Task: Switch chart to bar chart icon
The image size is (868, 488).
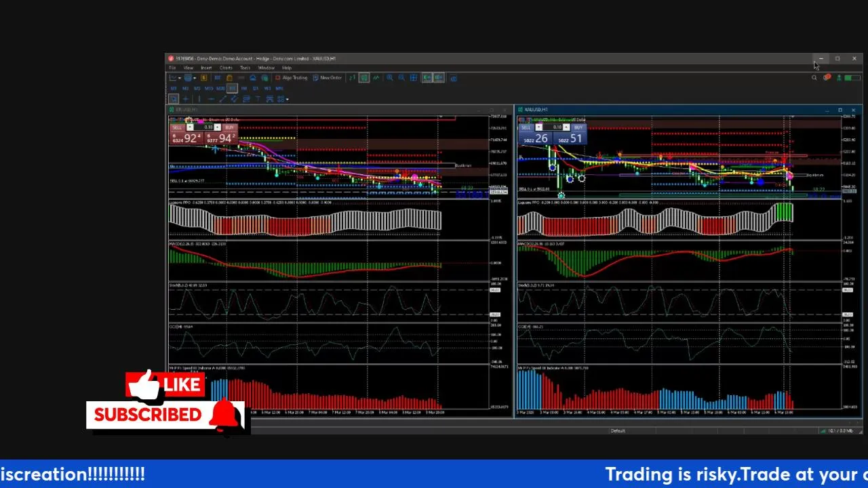Action: click(352, 78)
